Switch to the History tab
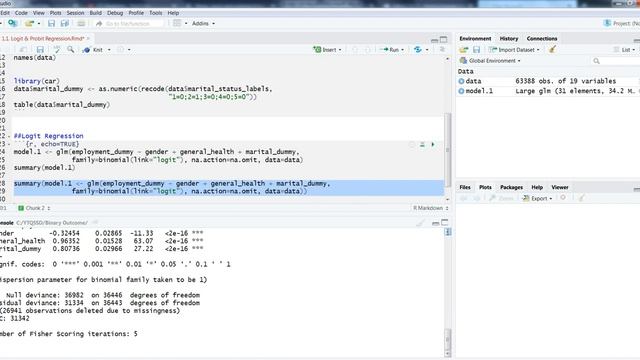 point(509,38)
